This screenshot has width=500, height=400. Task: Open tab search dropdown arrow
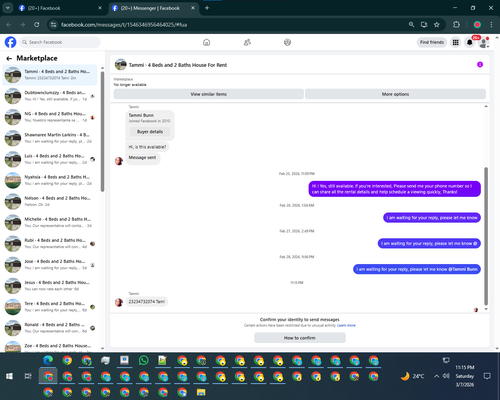click(8, 8)
